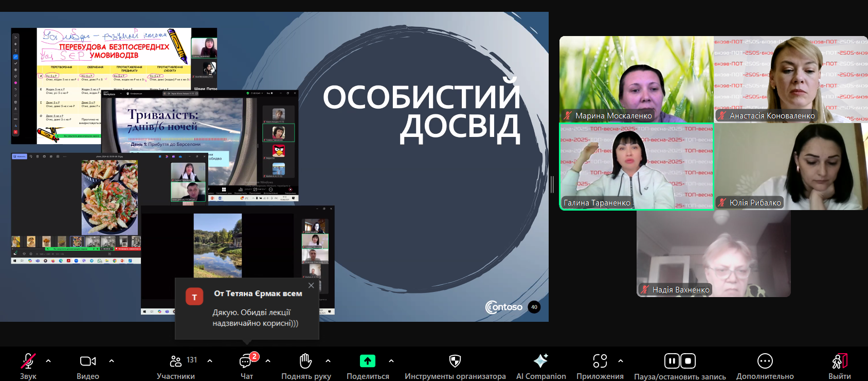The image size is (868, 381).
Task: Click the divider handle between slide and videos
Action: [552, 184]
